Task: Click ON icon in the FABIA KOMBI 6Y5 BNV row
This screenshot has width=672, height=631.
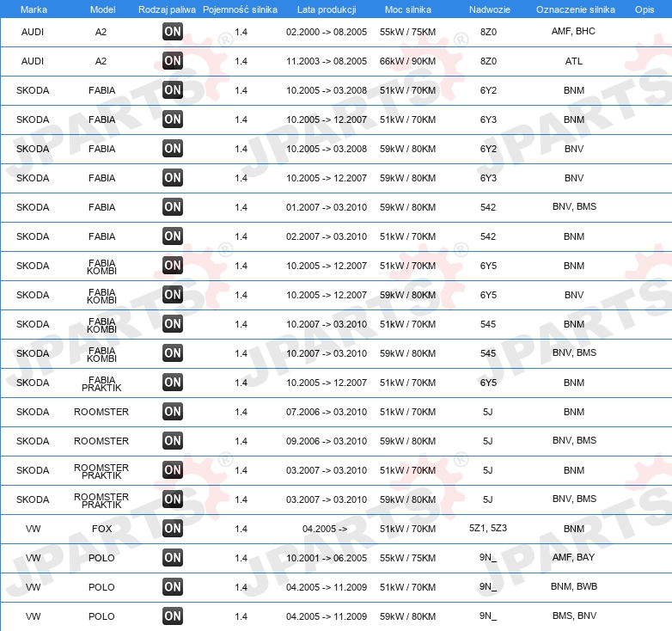Action: 173,294
